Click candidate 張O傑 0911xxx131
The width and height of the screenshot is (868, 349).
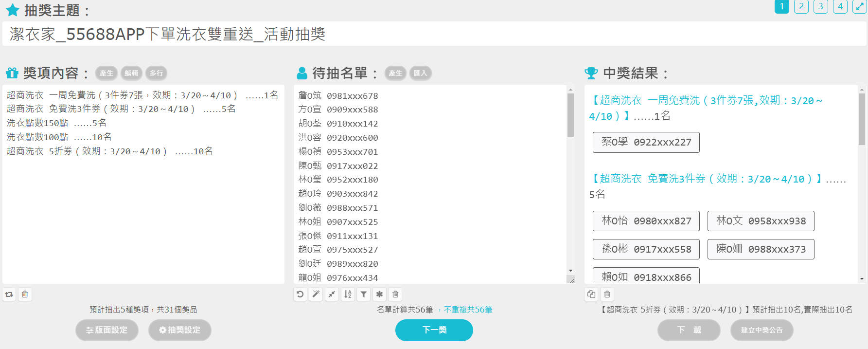tap(338, 236)
